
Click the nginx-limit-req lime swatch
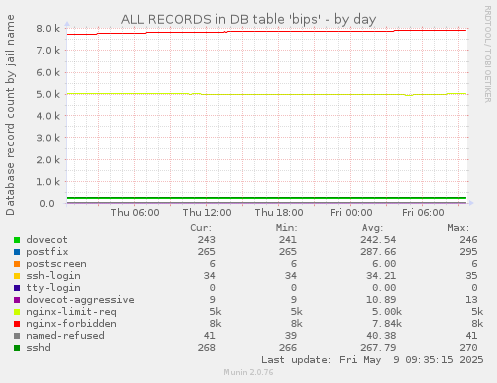tap(17, 312)
